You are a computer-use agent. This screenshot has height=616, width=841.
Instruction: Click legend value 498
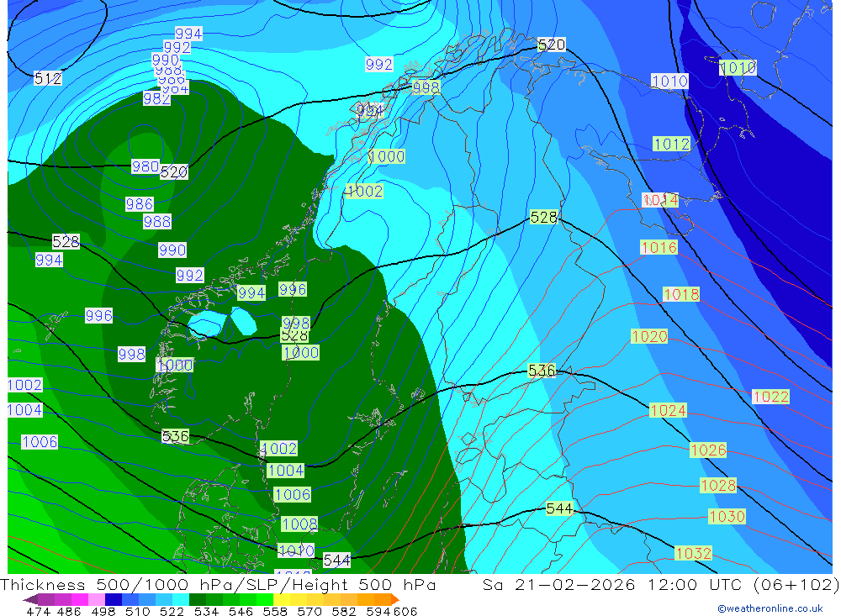[x=103, y=611]
